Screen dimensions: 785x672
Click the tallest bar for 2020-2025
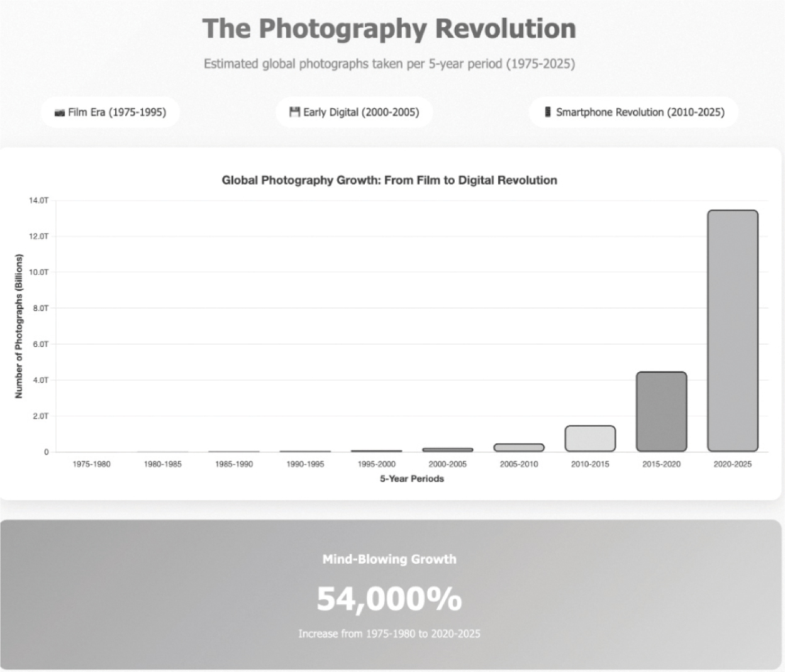(732, 331)
